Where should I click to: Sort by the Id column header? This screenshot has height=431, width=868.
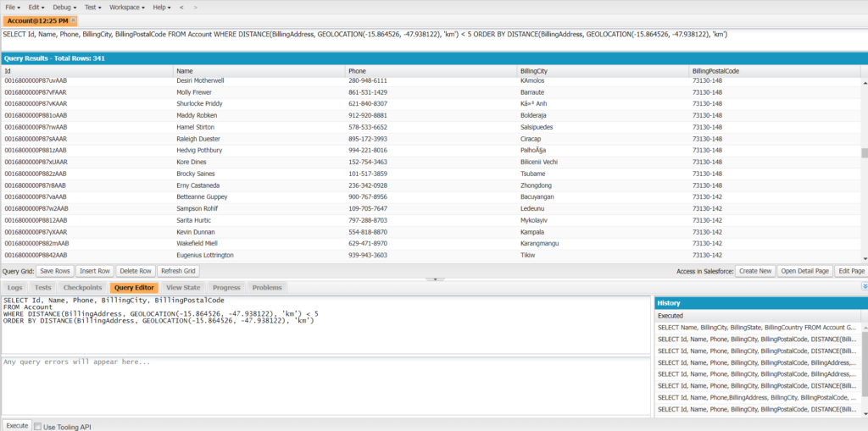[x=87, y=71]
